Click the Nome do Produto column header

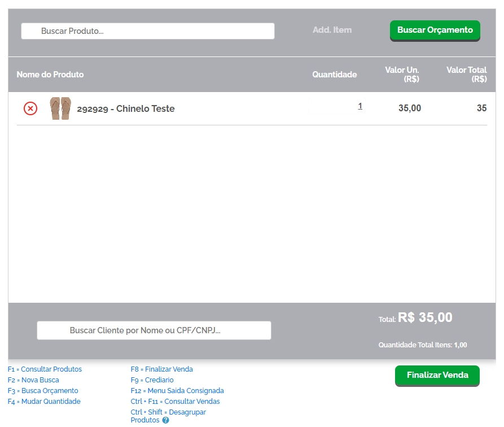[x=50, y=75]
